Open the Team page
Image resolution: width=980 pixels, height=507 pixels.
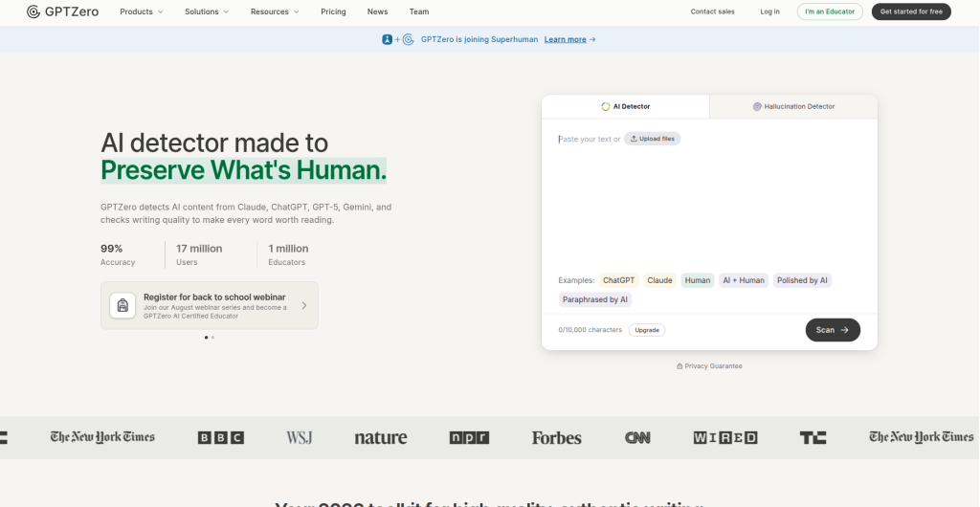419,11
